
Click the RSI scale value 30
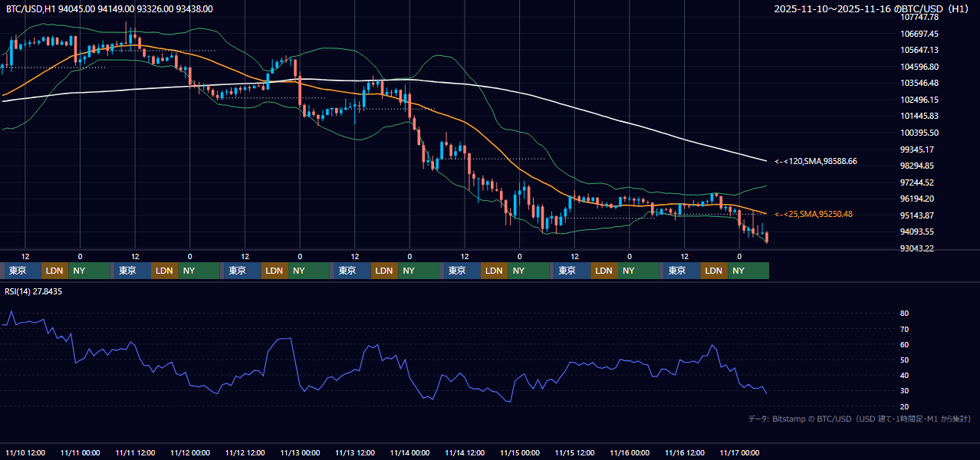905,391
